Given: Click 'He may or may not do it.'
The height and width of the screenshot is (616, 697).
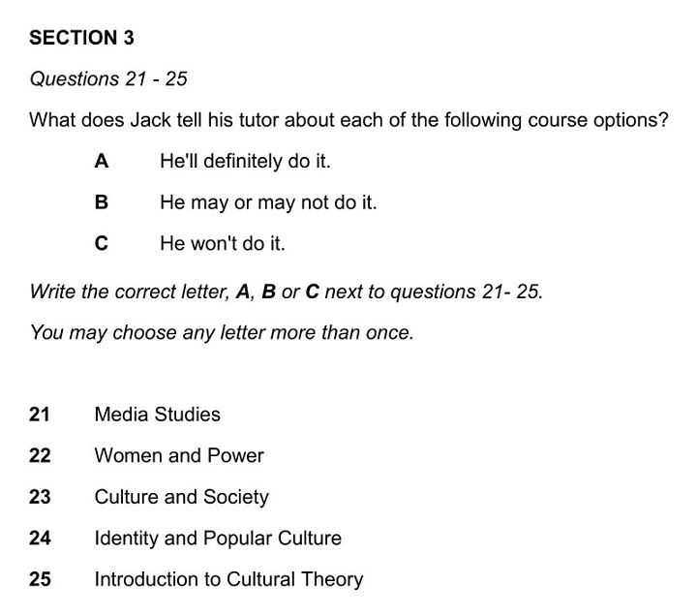Looking at the screenshot, I should (x=268, y=203).
